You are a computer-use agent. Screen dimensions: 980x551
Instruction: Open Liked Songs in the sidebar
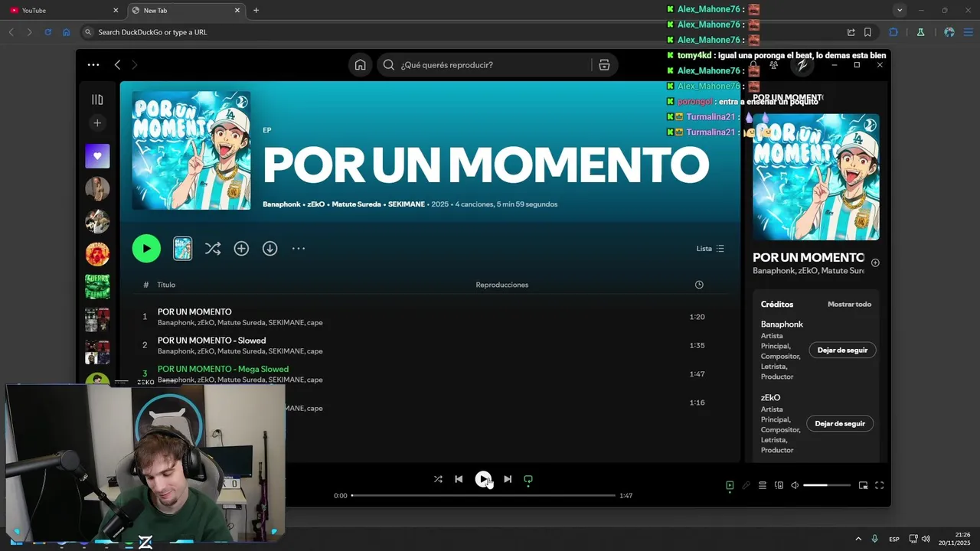click(x=97, y=156)
